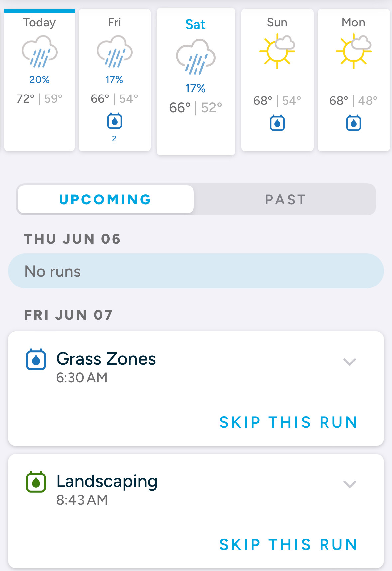This screenshot has height=571, width=392.
Task: Select the Sat forecast card
Action: pos(196,82)
